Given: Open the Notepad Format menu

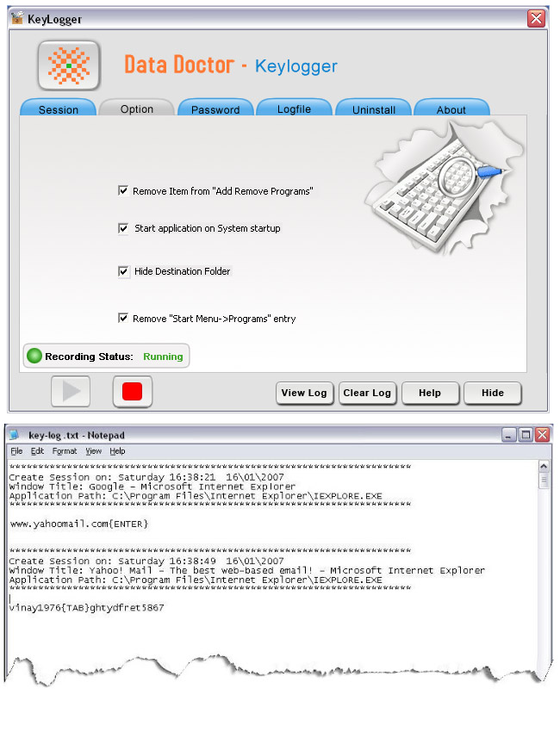Looking at the screenshot, I should click(x=65, y=451).
